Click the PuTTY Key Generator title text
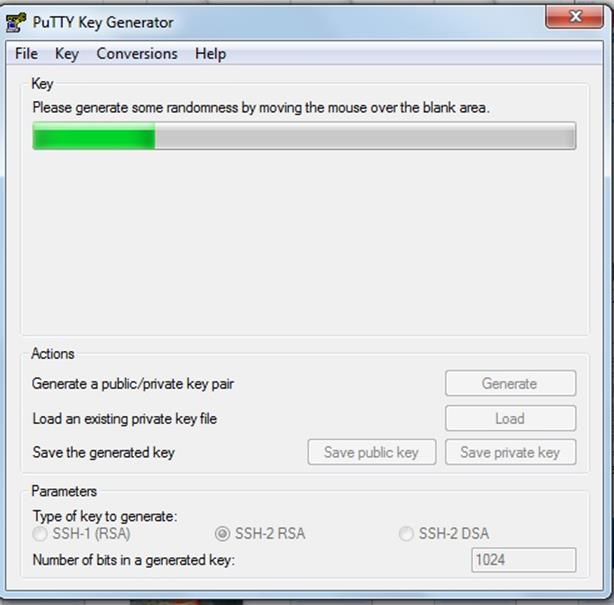 click(x=103, y=22)
